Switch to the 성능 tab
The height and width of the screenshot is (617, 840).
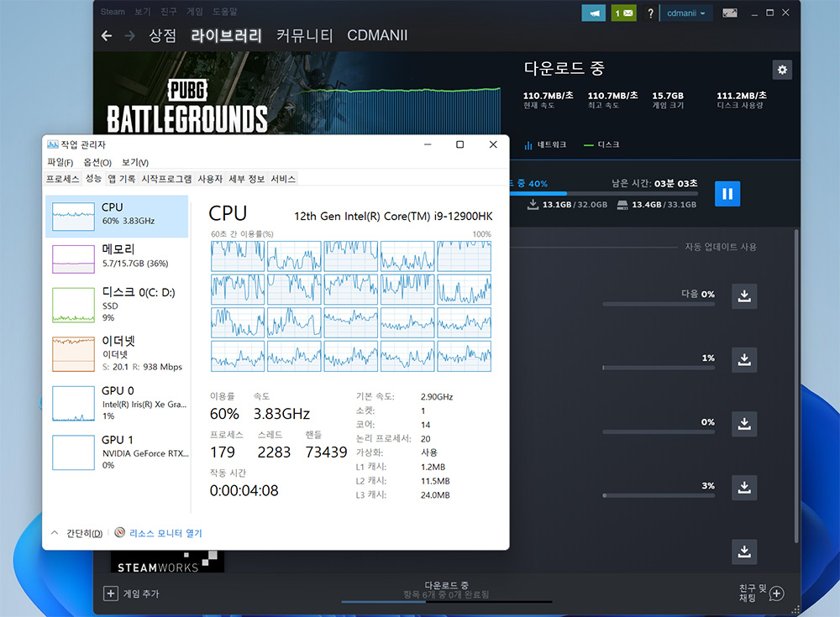pos(93,178)
